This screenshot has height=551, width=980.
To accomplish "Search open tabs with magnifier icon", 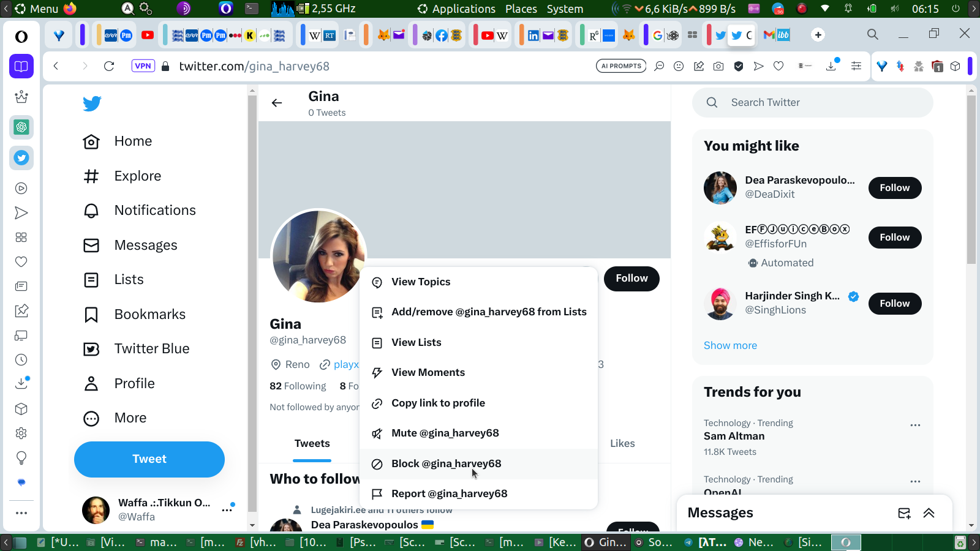I will coord(873,34).
